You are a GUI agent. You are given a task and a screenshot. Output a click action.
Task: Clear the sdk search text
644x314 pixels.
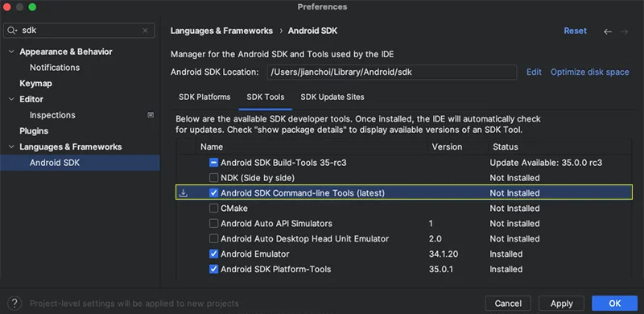click(145, 31)
